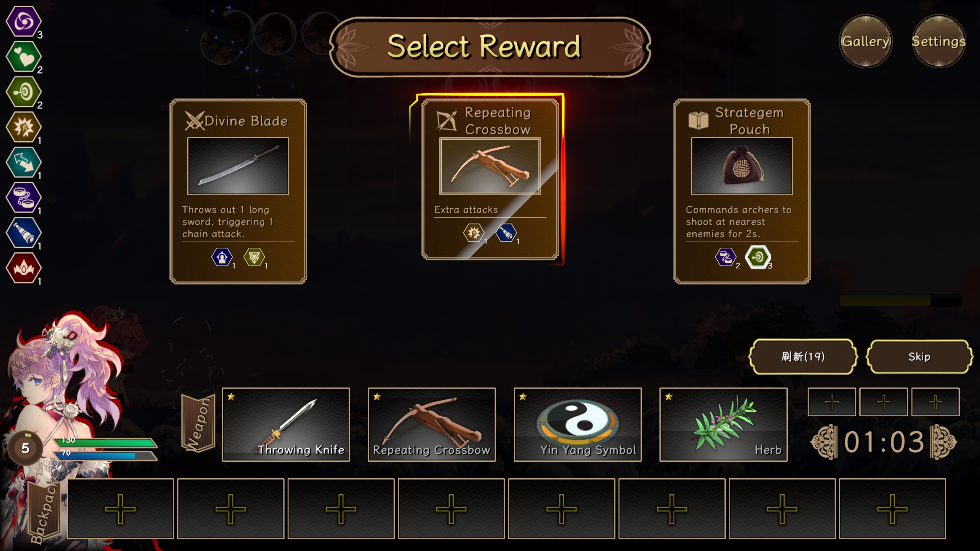
Task: Select the Yin Yang Symbol weapon slot
Action: [578, 424]
